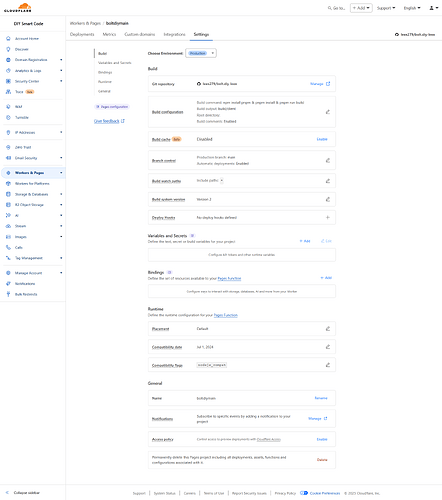Click Manage for Notifications
The height and width of the screenshot is (500, 442).
(x=318, y=419)
